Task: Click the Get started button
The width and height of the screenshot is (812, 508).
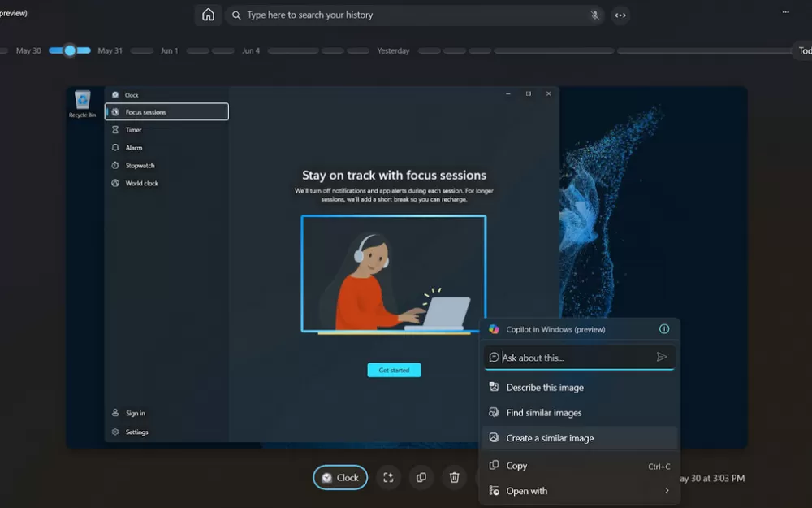Action: (x=394, y=370)
